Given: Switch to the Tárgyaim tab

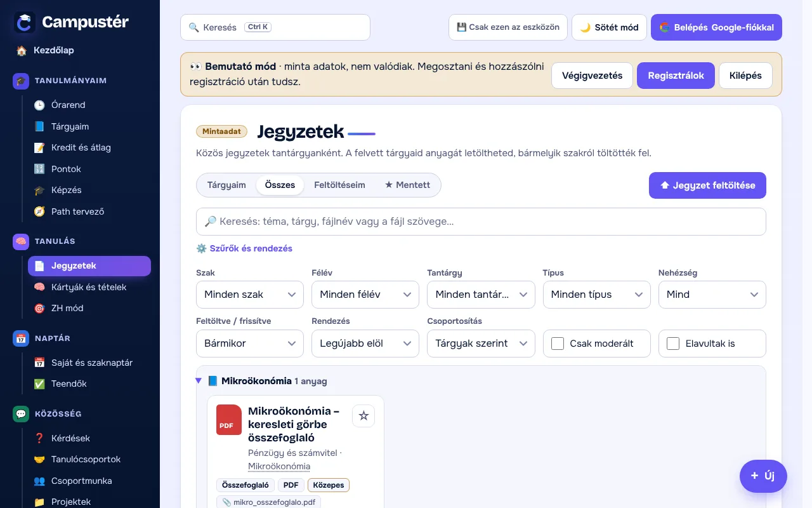Looking at the screenshot, I should 226,185.
